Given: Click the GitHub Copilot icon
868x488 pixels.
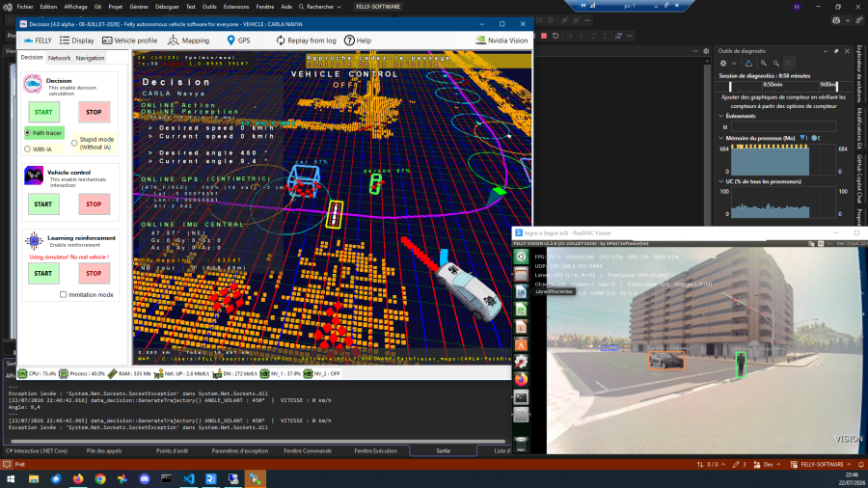Looking at the screenshot, I should [836, 20].
